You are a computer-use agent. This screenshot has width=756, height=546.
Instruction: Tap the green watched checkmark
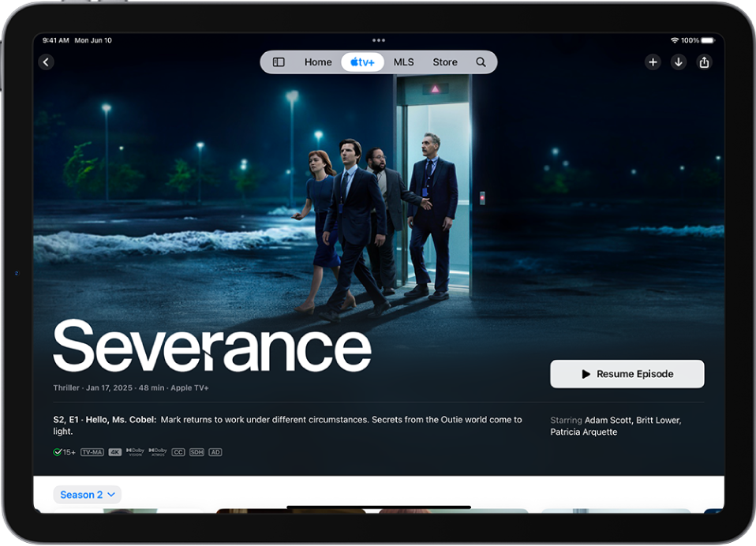point(58,451)
